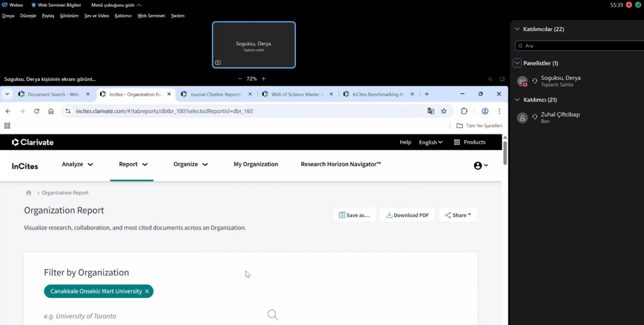The width and height of the screenshot is (644, 325).
Task: Open the Düzenle menu
Action: 28,16
